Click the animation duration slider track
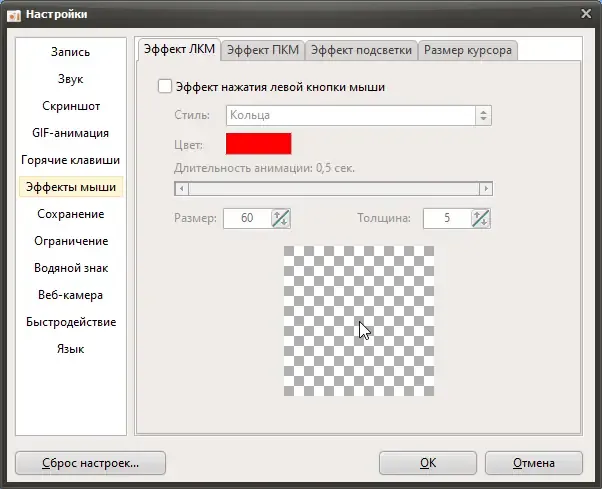 pos(333,188)
